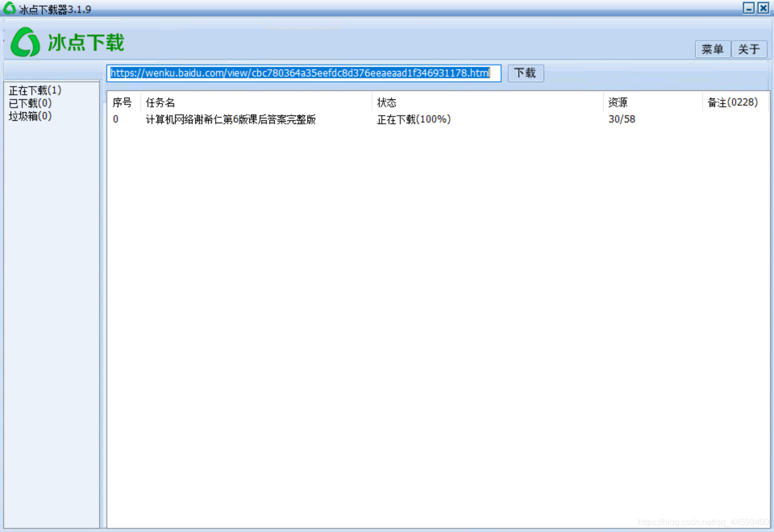Sort by the 资源 column header
The image size is (774, 532).
point(653,102)
